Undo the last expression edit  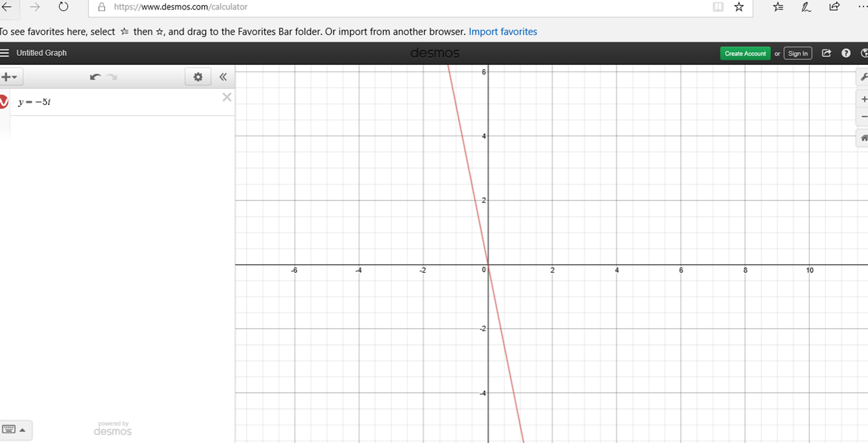[x=96, y=77]
